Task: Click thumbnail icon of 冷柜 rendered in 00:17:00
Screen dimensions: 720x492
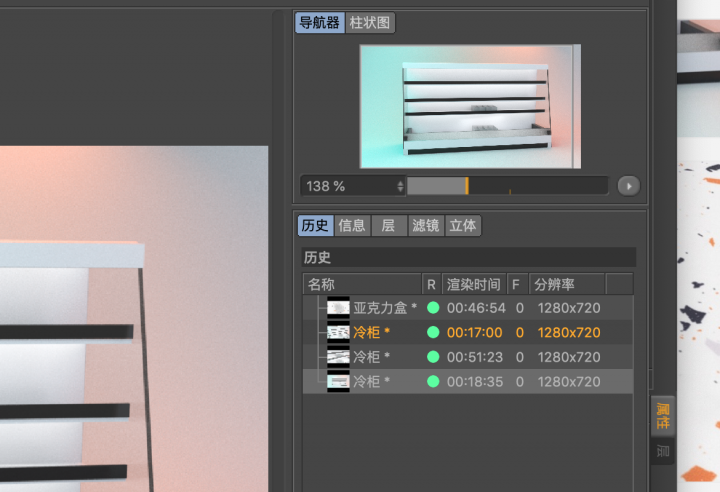Action: click(338, 332)
